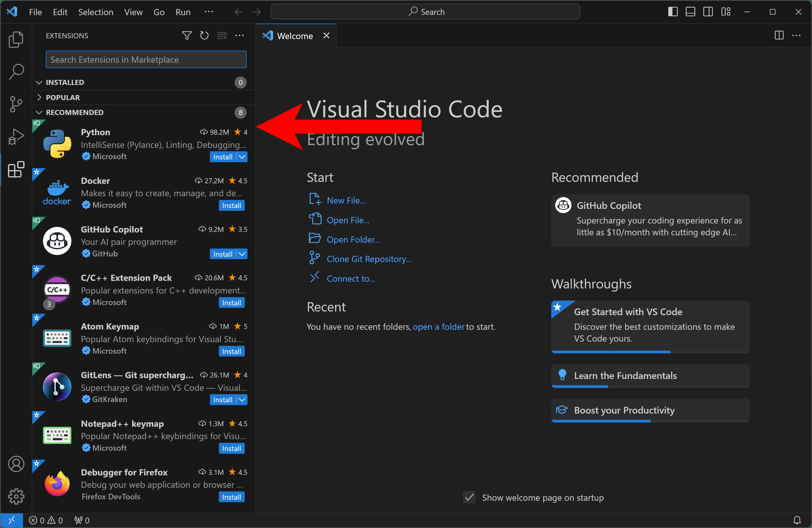Install the C/C++ Extension Pack
The width and height of the screenshot is (812, 528).
click(x=231, y=303)
